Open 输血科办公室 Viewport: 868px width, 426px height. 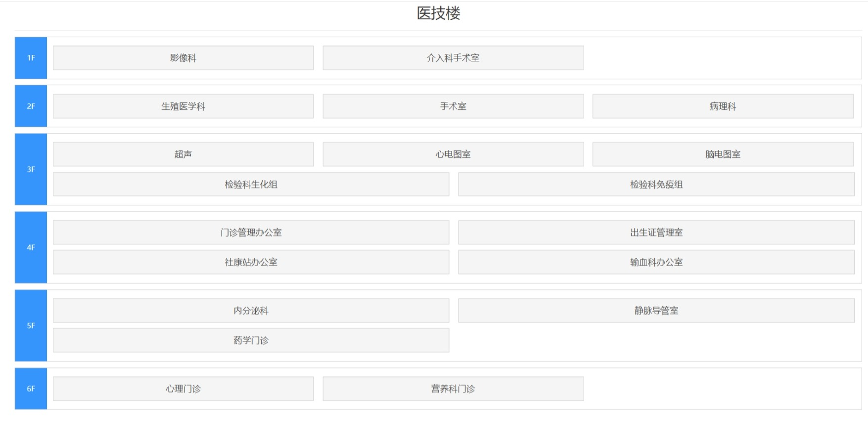click(656, 262)
